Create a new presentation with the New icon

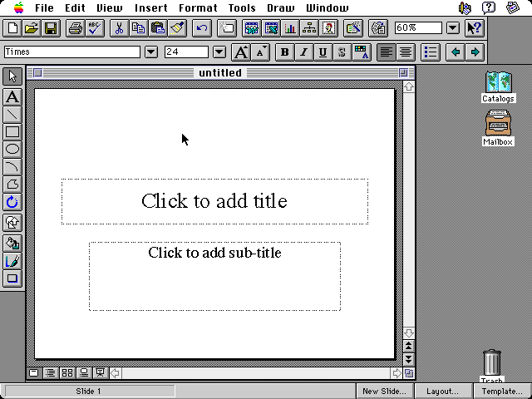point(12,28)
